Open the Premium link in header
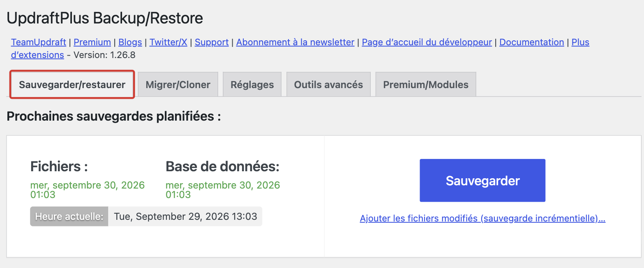The height and width of the screenshot is (268, 644). point(92,42)
